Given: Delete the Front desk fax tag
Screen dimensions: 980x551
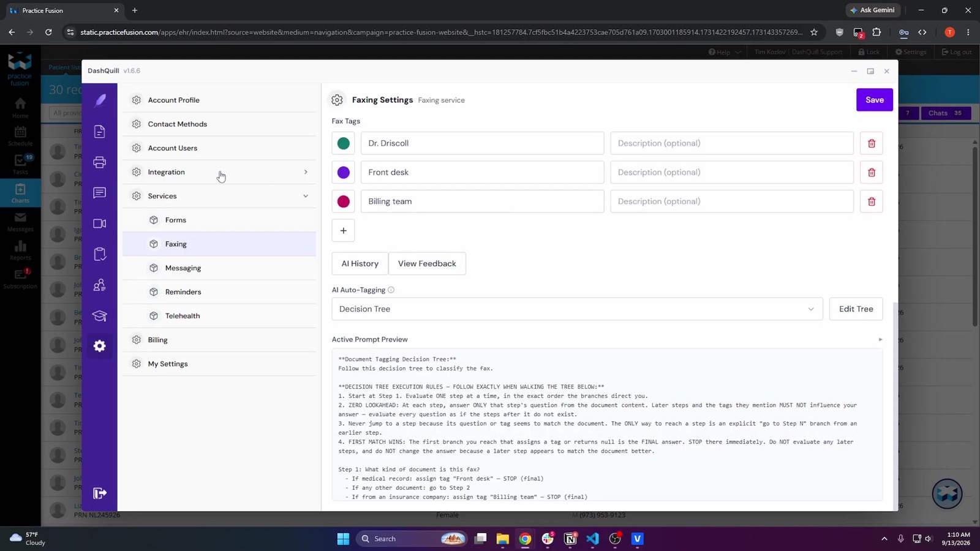Looking at the screenshot, I should pos(872,172).
